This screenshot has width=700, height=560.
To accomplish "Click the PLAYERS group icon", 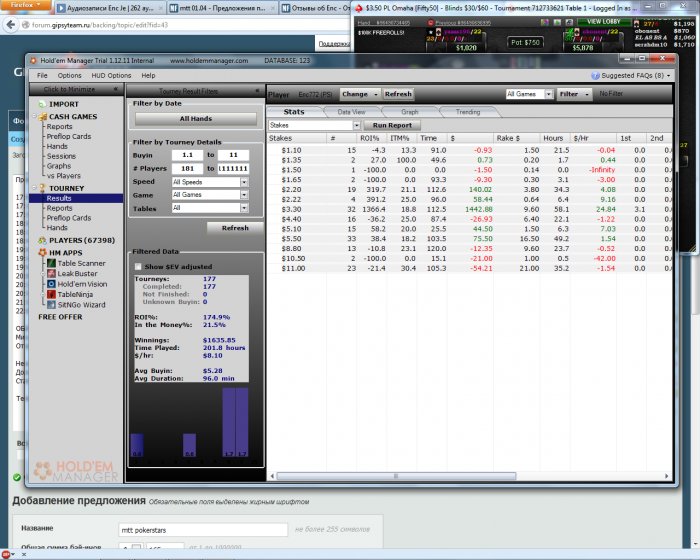I will (42, 240).
